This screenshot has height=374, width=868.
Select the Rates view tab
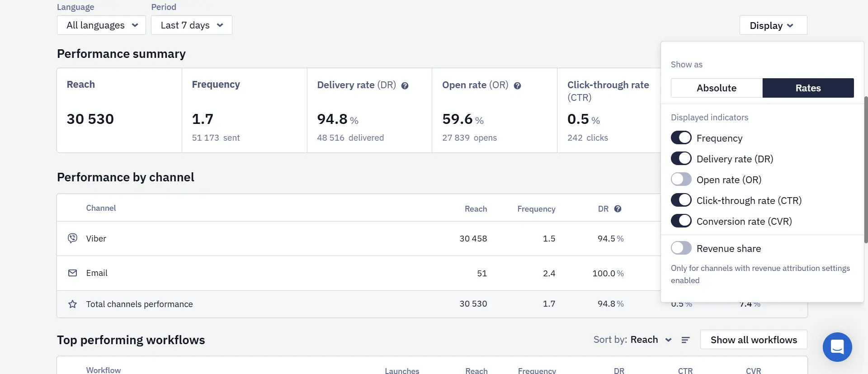click(808, 88)
